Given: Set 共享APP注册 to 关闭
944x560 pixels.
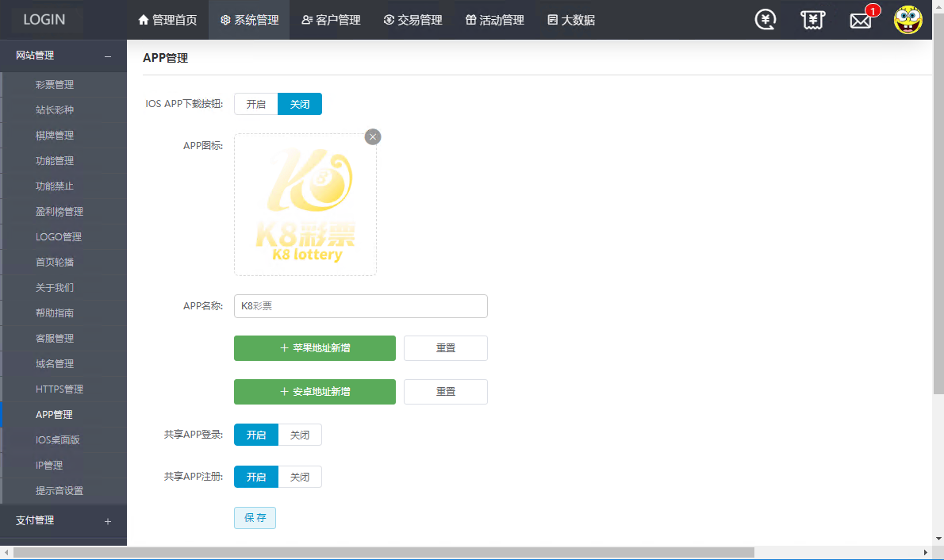Looking at the screenshot, I should (x=300, y=477).
